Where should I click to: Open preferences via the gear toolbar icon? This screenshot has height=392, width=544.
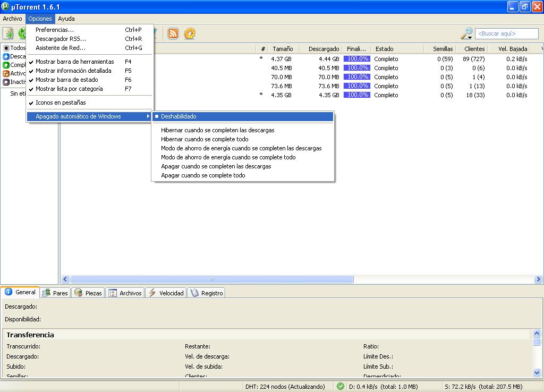click(190, 33)
